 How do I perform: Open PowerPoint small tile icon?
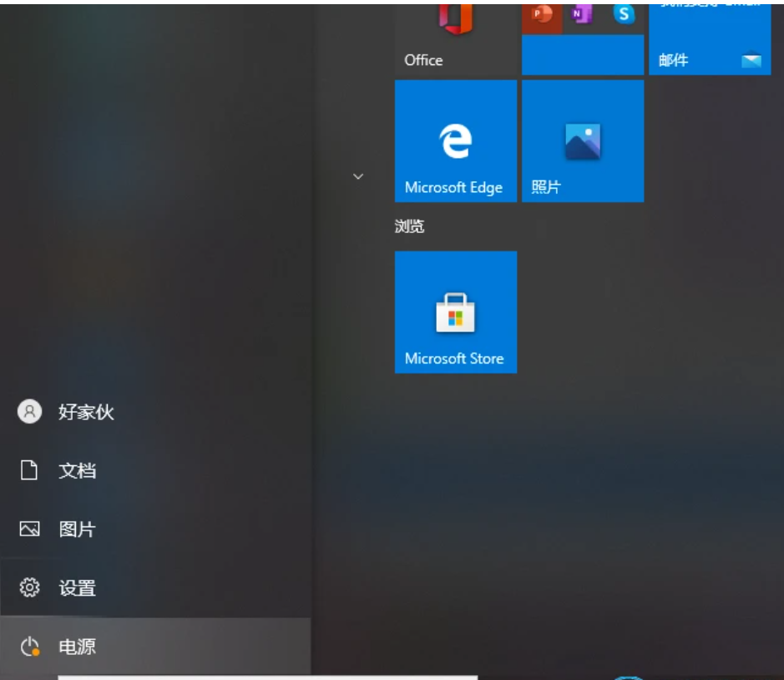point(542,15)
